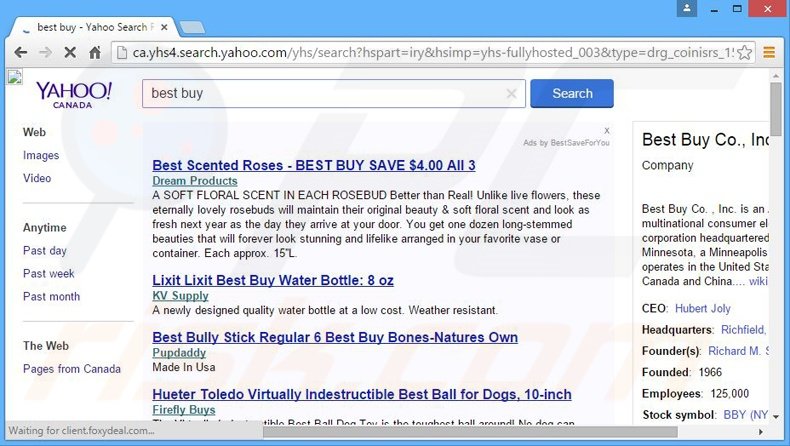Open the Hueter Toledo Best Ball link
The height and width of the screenshot is (446, 790).
coord(362,394)
